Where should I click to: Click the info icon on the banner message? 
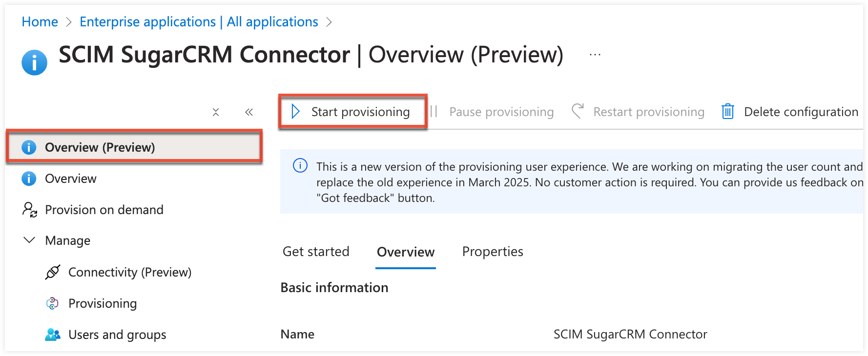pyautogui.click(x=300, y=166)
